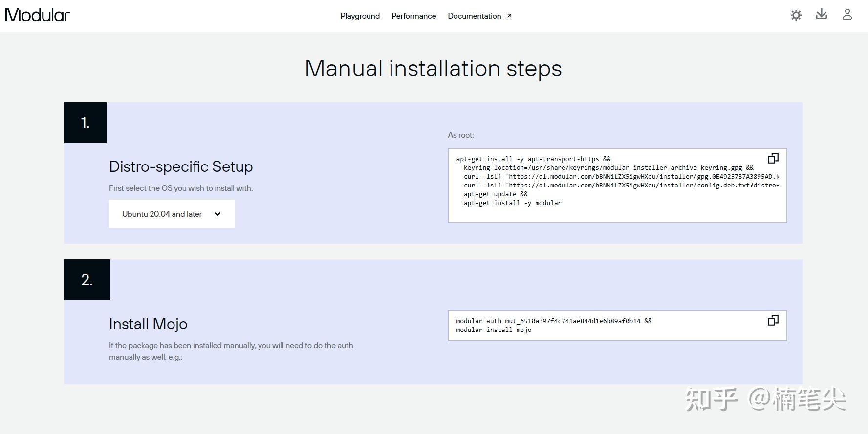This screenshot has width=868, height=434.
Task: Go to the Performance page
Action: coord(413,16)
